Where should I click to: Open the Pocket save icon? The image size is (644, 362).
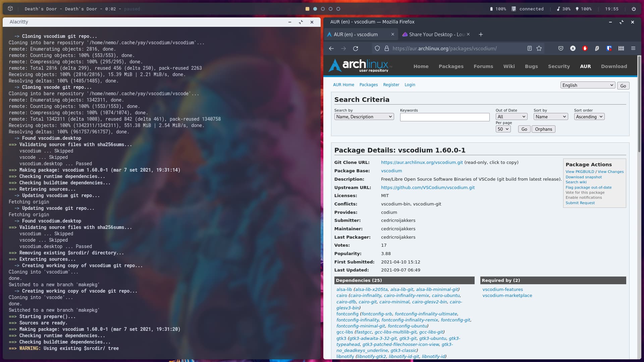click(x=560, y=49)
